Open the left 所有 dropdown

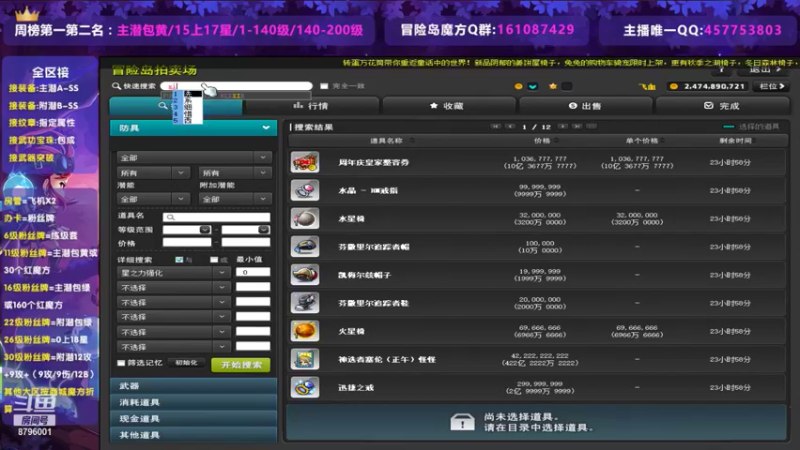(153, 173)
